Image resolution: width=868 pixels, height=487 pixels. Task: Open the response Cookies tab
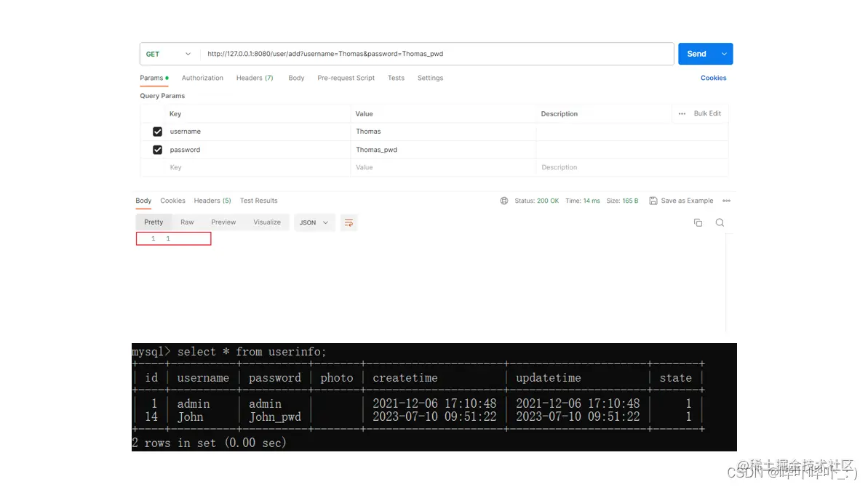(172, 201)
